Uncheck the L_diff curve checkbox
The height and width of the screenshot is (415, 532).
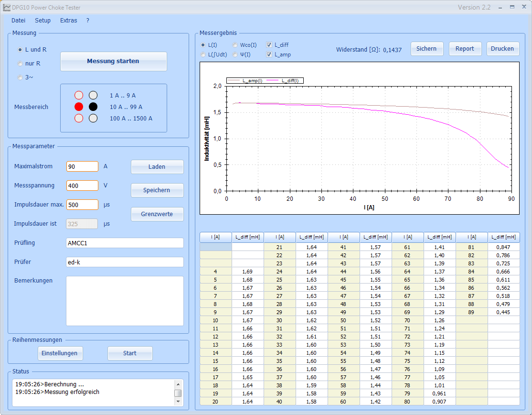point(269,45)
